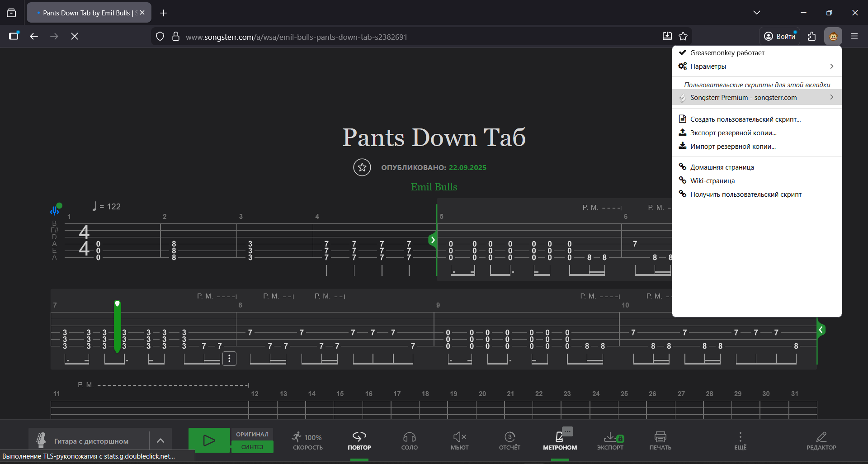Open the Firefox extensions puzzle icon
Screen dimensions: 868x464
[x=811, y=36]
